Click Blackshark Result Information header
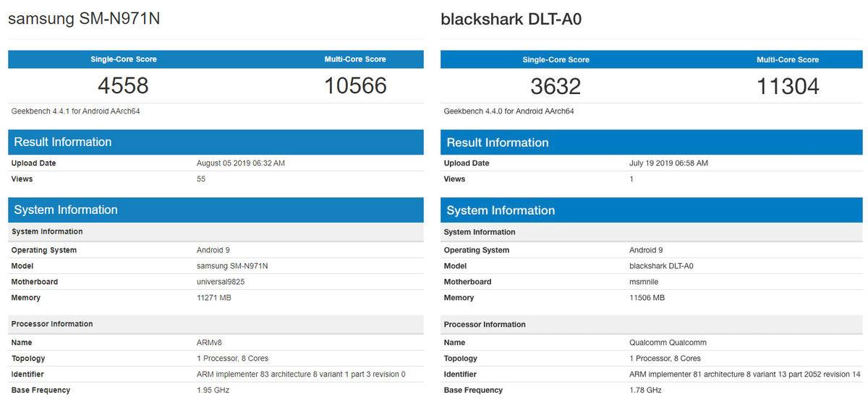 point(651,142)
